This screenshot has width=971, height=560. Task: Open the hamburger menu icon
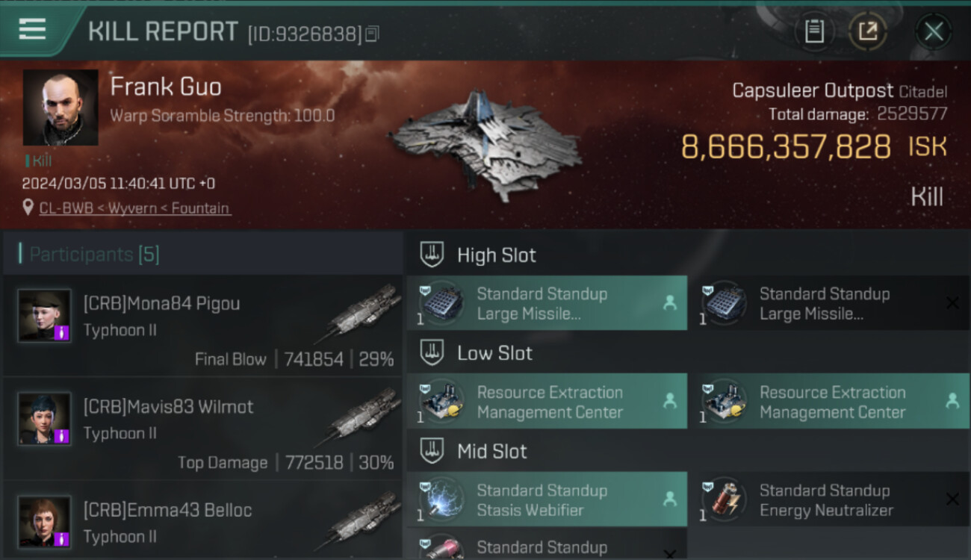[32, 30]
